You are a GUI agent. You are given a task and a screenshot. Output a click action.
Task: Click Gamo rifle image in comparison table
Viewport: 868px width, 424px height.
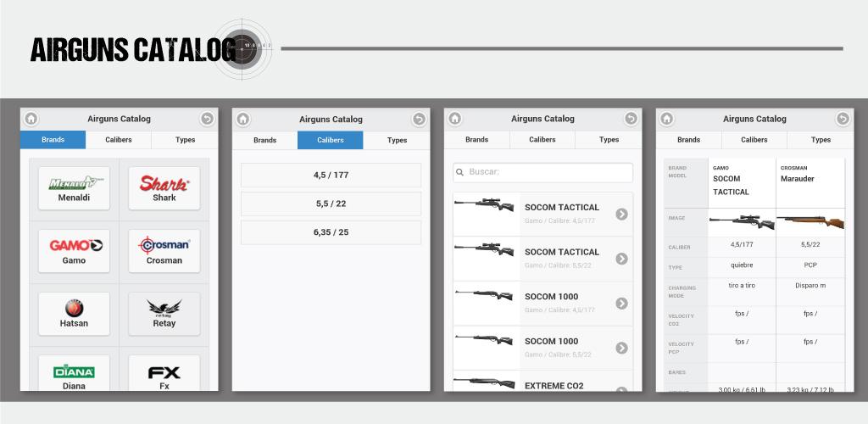coord(743,222)
